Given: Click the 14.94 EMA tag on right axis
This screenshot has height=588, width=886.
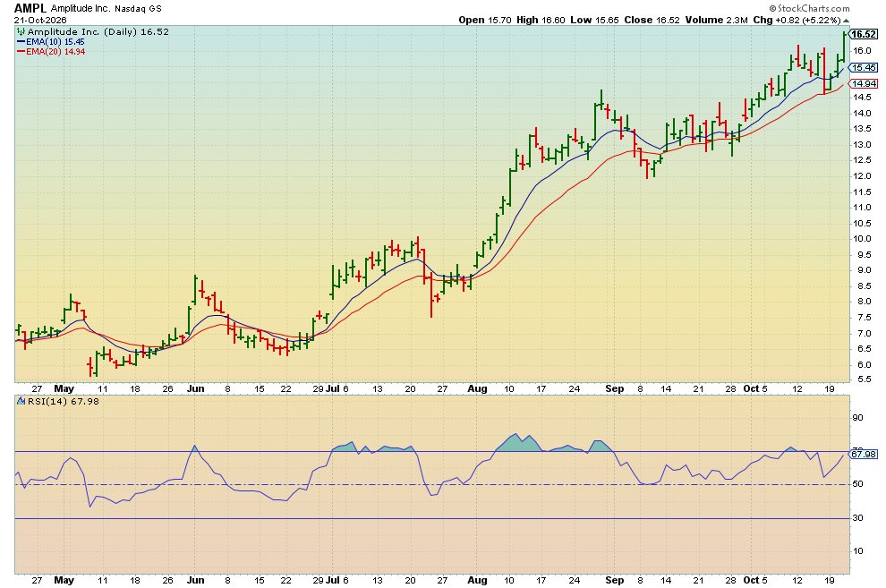Looking at the screenshot, I should [864, 83].
